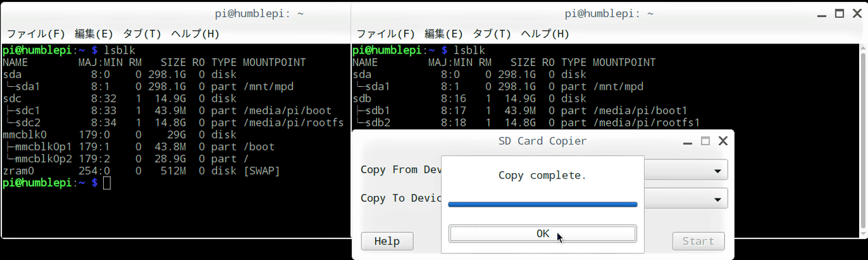Click the blue copy progress bar
868x260 pixels.
[x=542, y=204]
